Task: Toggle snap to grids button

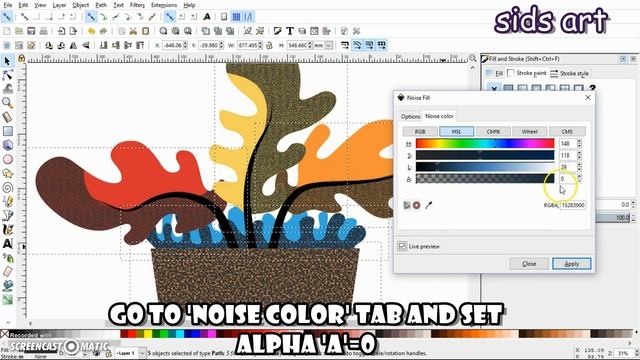Action: pyautogui.click(x=236, y=17)
